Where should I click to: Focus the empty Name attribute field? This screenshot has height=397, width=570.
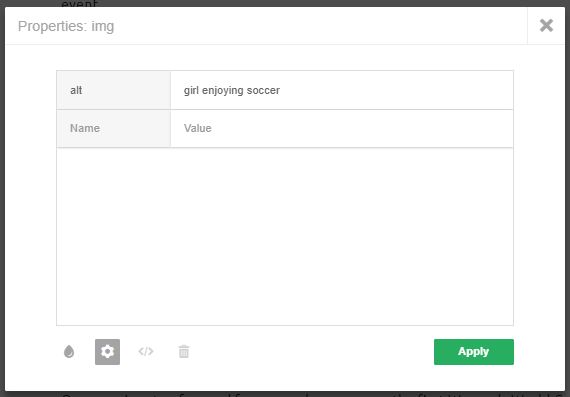pos(113,128)
